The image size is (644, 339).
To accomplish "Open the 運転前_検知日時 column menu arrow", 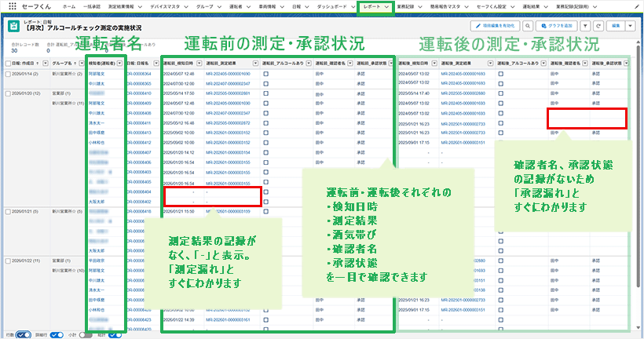I will coord(199,64).
